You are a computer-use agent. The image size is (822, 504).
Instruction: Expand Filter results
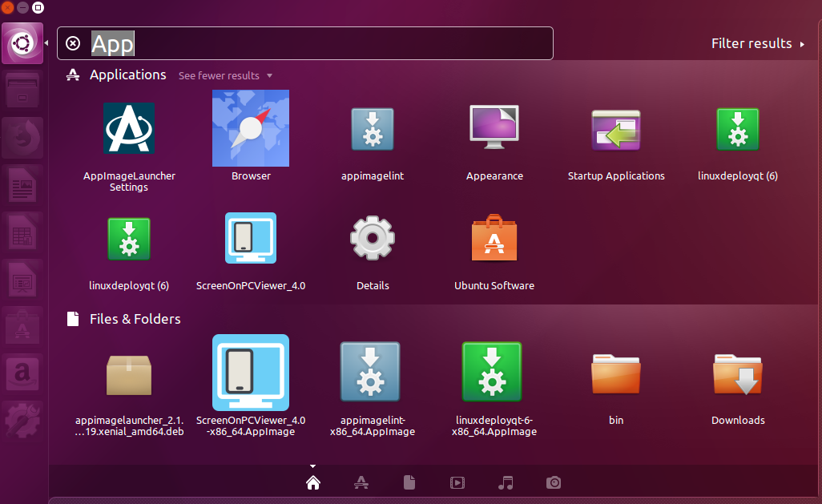[758, 43]
